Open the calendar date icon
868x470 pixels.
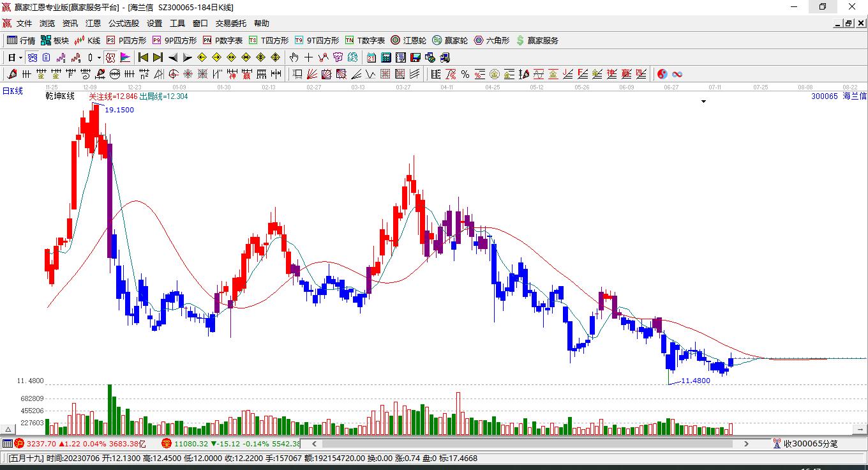(x=371, y=57)
